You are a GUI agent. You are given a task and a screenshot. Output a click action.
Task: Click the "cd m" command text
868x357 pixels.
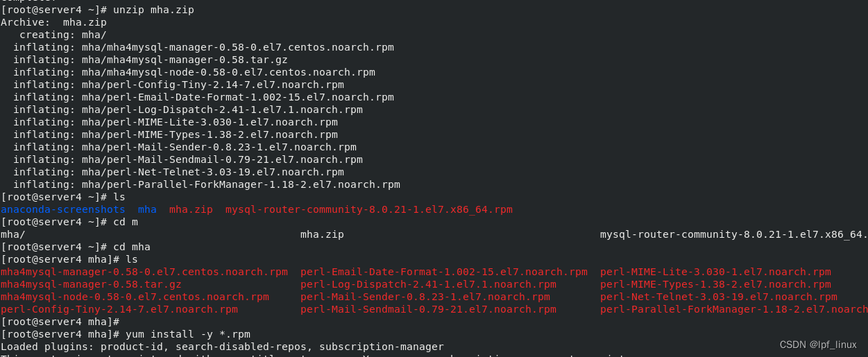pyautogui.click(x=126, y=222)
